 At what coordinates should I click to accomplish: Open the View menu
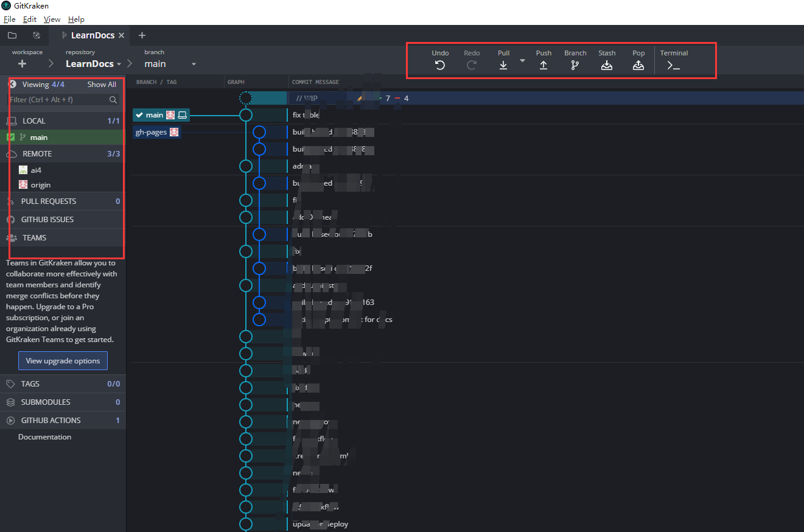52,19
